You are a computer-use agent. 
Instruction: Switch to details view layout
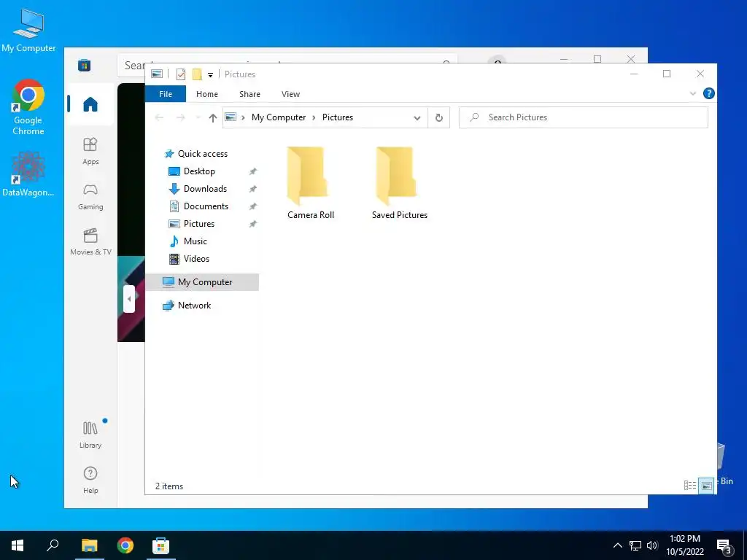690,486
